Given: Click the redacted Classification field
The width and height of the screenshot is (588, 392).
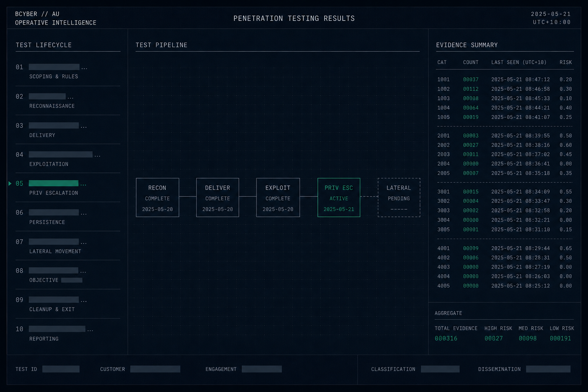Looking at the screenshot, I should tap(440, 369).
